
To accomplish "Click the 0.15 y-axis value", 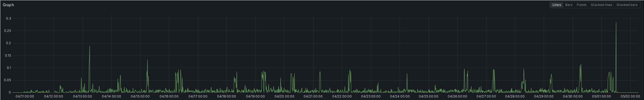I will pyautogui.click(x=8, y=56).
